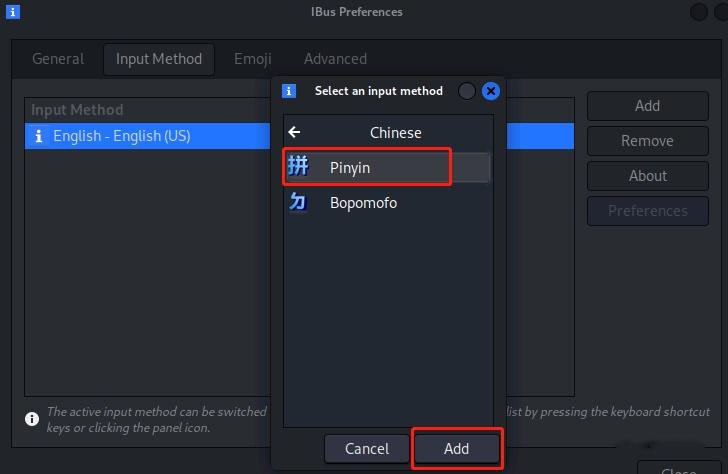Click the info icon beside the hint text

(32, 419)
